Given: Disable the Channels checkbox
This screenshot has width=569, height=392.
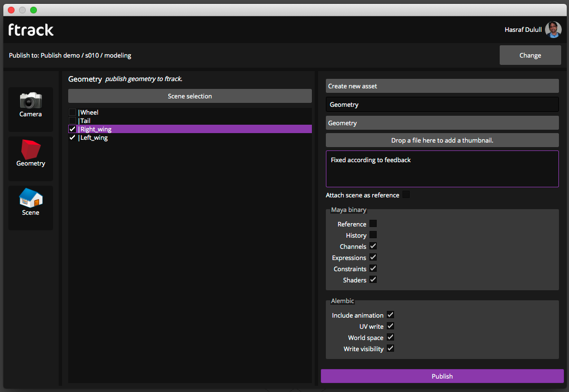Looking at the screenshot, I should point(373,246).
